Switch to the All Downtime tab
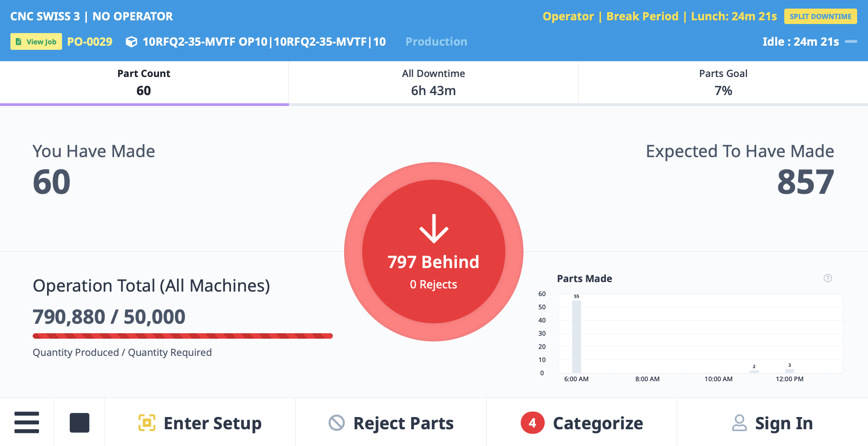Image resolution: width=868 pixels, height=446 pixels. [x=433, y=82]
